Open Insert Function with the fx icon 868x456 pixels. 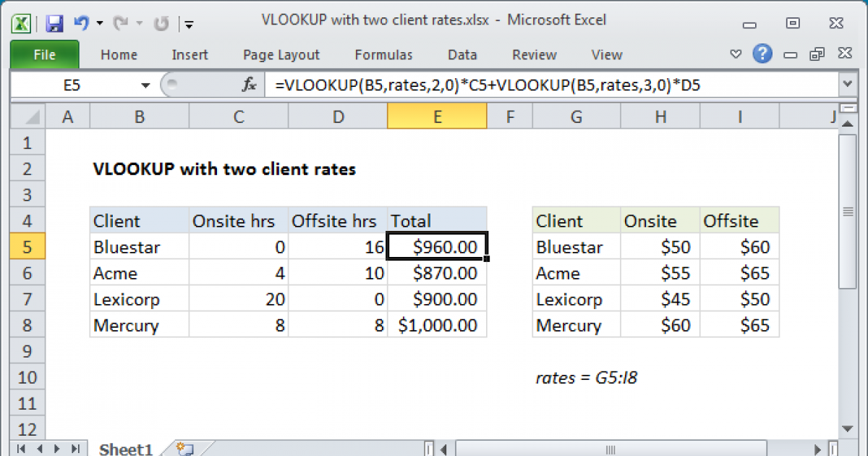pos(249,85)
